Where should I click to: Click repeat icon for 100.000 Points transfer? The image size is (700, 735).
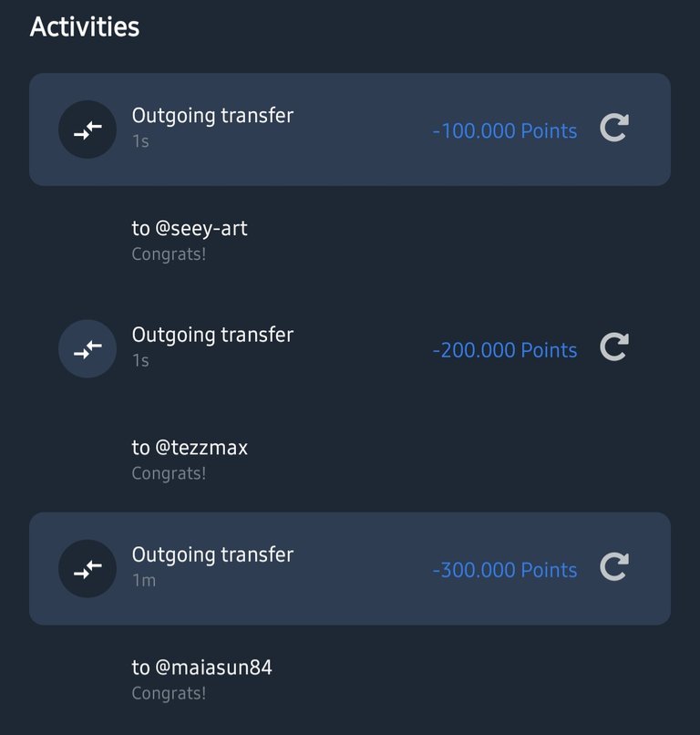(614, 128)
